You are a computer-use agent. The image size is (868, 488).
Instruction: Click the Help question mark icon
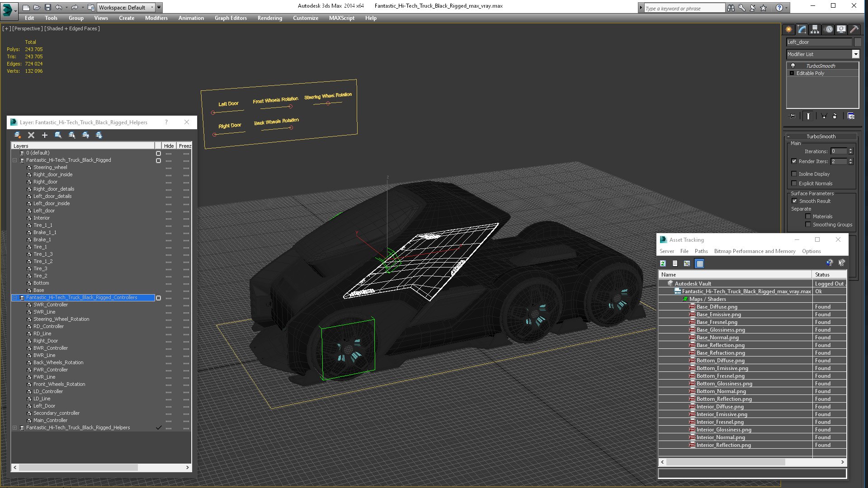(779, 8)
